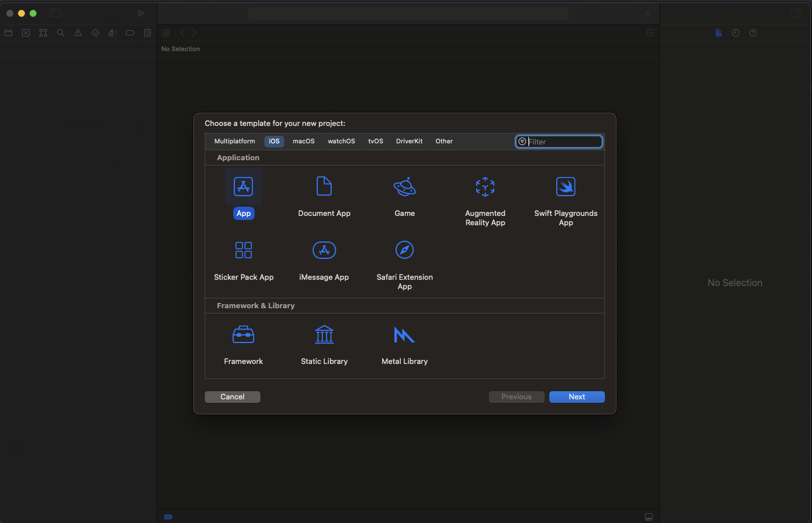Open the Source Control navigator

26,33
